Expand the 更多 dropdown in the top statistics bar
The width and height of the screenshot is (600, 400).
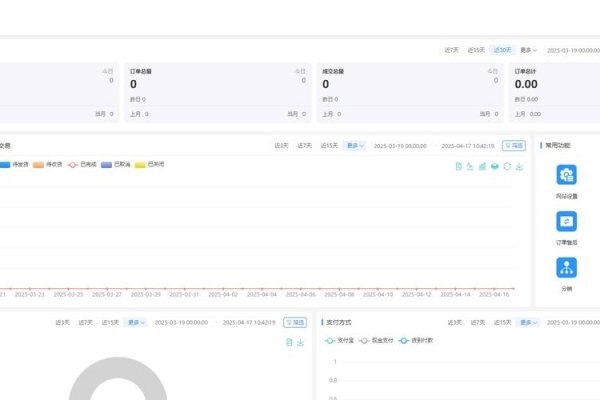click(x=529, y=49)
